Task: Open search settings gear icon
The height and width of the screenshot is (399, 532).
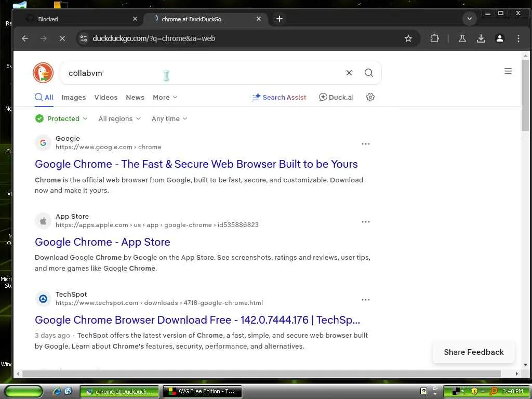Action: click(370, 97)
